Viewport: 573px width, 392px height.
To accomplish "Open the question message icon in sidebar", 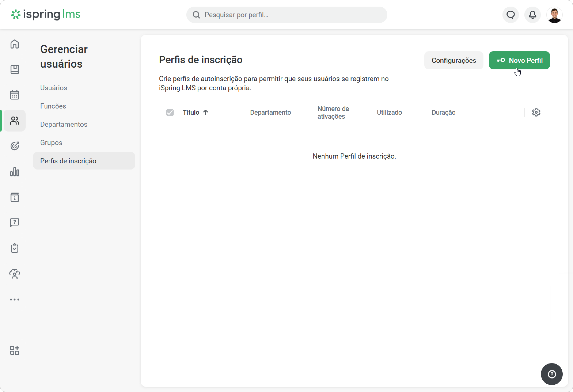I will [15, 223].
